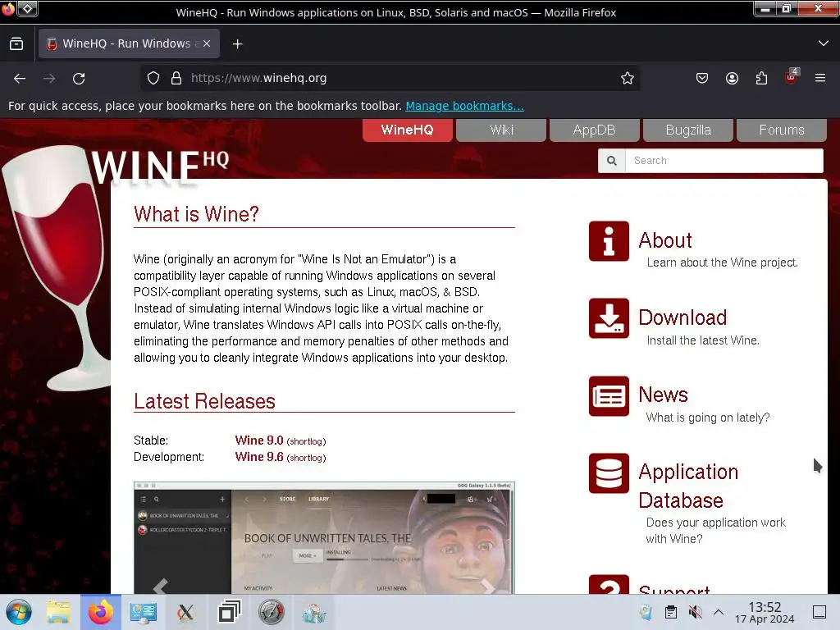
Task: Open a new tab with the plus button
Action: point(237,44)
